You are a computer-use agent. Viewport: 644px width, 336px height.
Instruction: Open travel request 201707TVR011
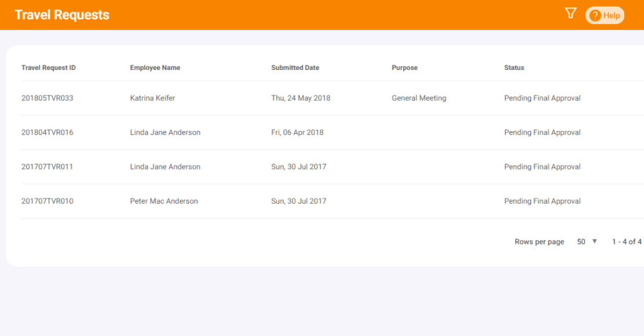(47, 167)
